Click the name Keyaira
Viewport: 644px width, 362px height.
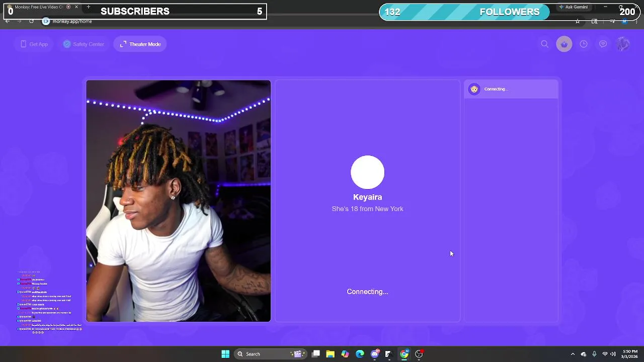367,197
